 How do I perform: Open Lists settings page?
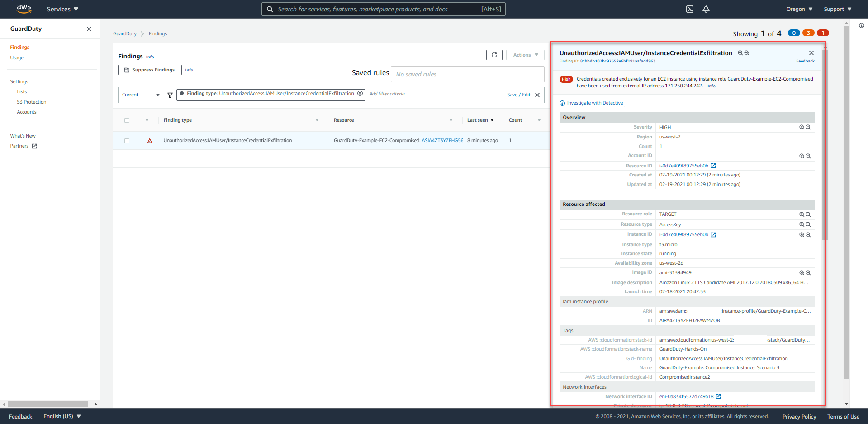tap(22, 91)
